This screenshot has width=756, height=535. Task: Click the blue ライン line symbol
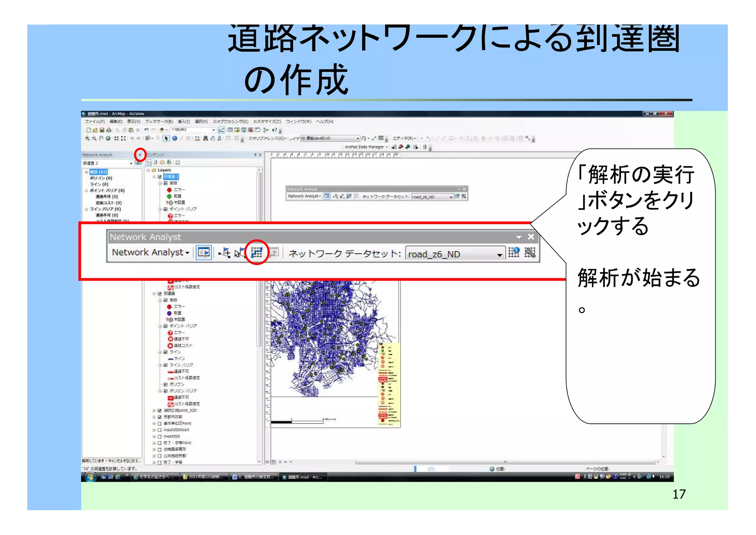pos(171,359)
